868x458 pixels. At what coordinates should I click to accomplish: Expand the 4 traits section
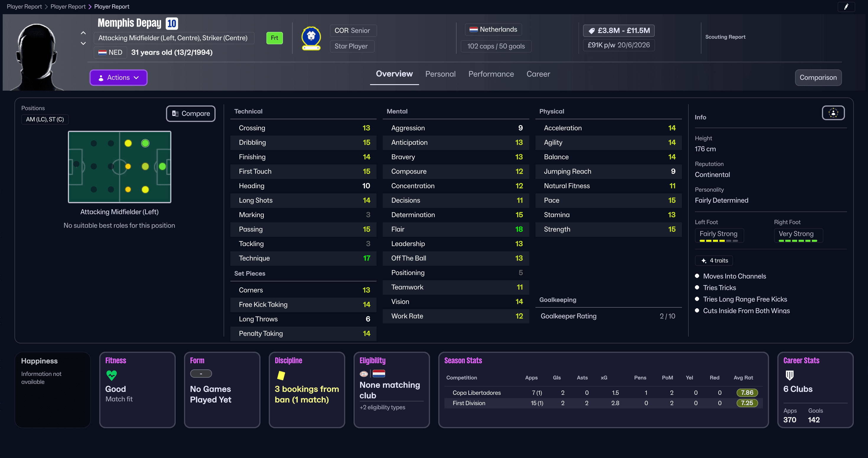coord(714,260)
